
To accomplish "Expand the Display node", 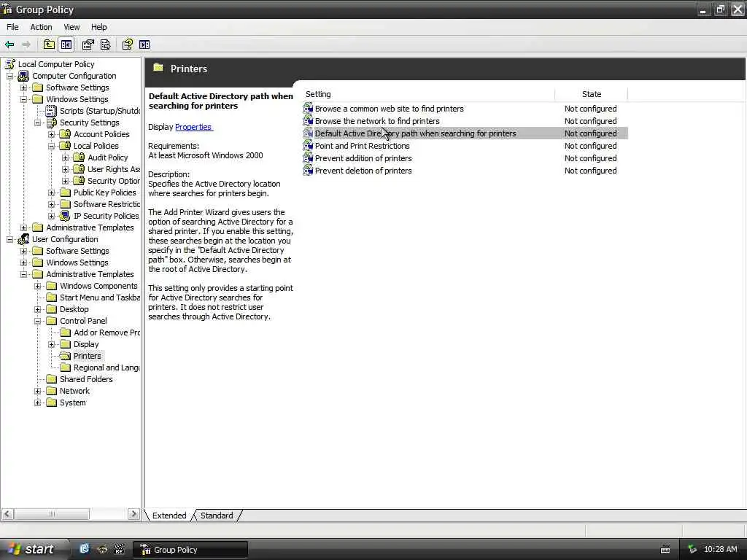I will (x=52, y=344).
